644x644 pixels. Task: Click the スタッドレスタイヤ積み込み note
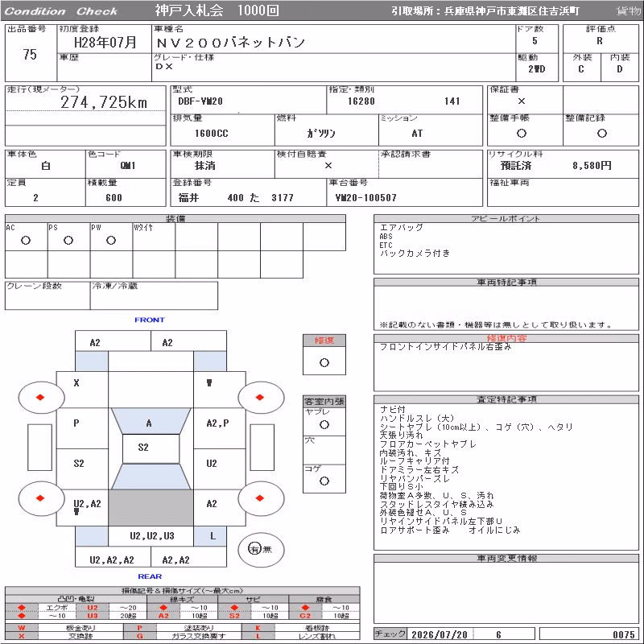coord(436,504)
